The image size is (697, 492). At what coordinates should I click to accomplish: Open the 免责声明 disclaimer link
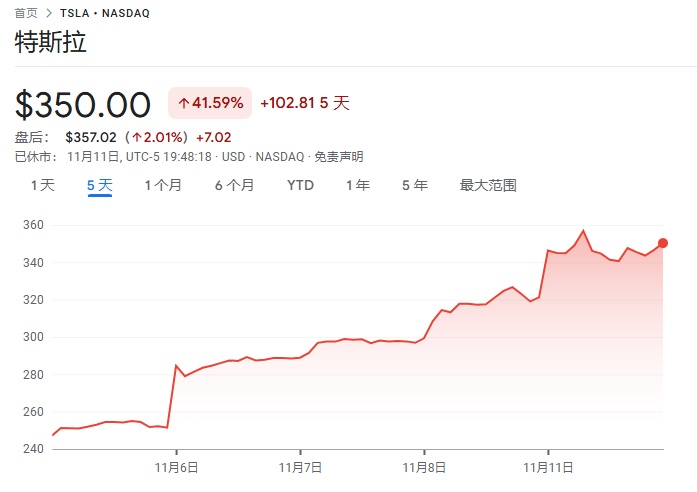339,156
